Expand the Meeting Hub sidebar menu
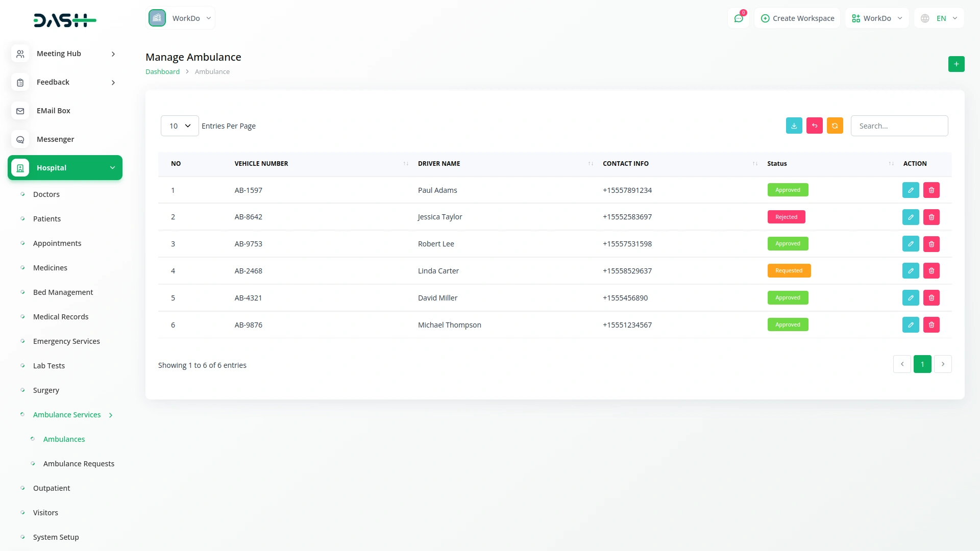Image resolution: width=980 pixels, height=551 pixels. tap(65, 54)
